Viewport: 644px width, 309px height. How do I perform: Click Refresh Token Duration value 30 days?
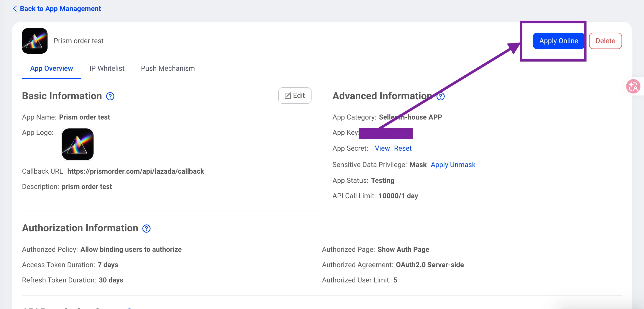(111, 280)
